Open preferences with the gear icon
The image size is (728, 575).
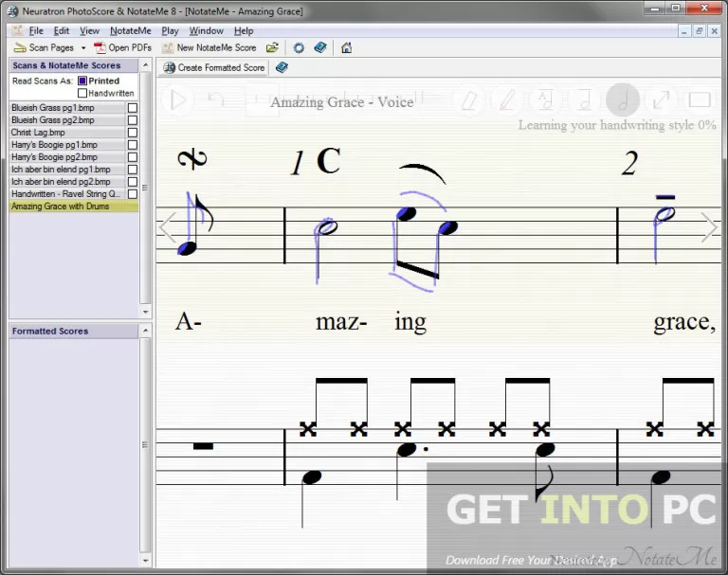(299, 47)
